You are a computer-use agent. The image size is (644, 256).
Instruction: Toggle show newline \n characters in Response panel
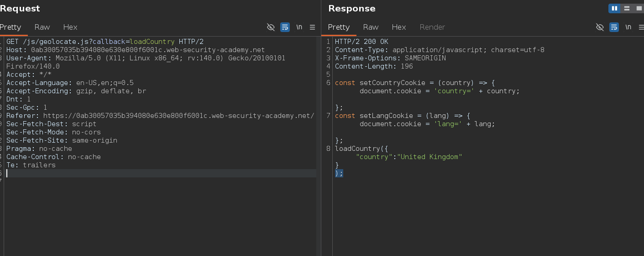[x=628, y=27]
